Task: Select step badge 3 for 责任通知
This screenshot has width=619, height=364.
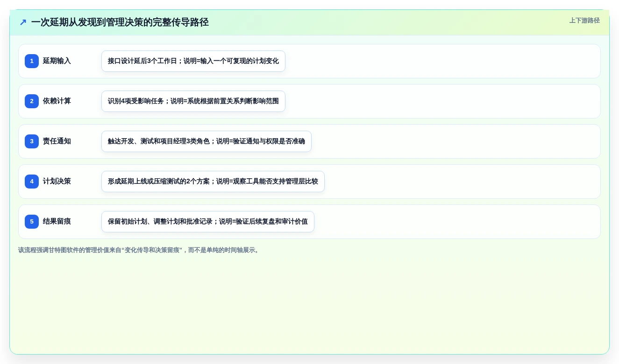Action: (32, 141)
